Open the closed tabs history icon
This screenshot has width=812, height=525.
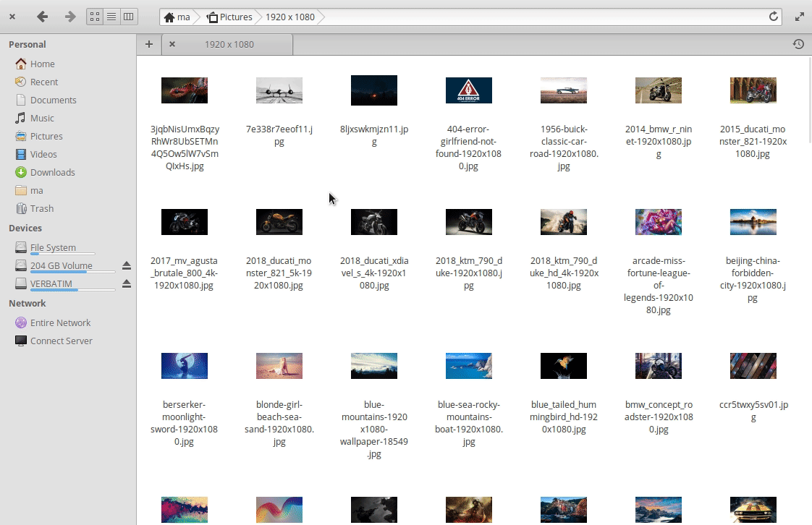pos(798,45)
